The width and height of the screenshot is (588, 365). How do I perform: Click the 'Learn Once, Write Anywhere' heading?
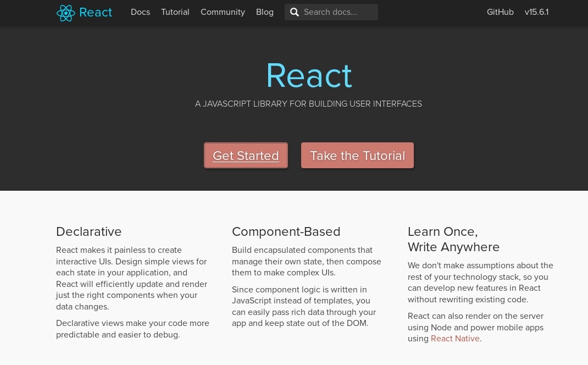(454, 239)
